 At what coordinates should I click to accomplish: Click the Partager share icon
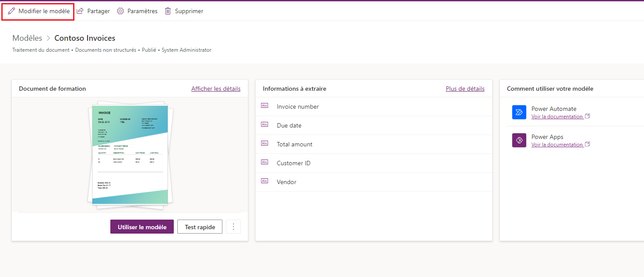click(x=80, y=11)
